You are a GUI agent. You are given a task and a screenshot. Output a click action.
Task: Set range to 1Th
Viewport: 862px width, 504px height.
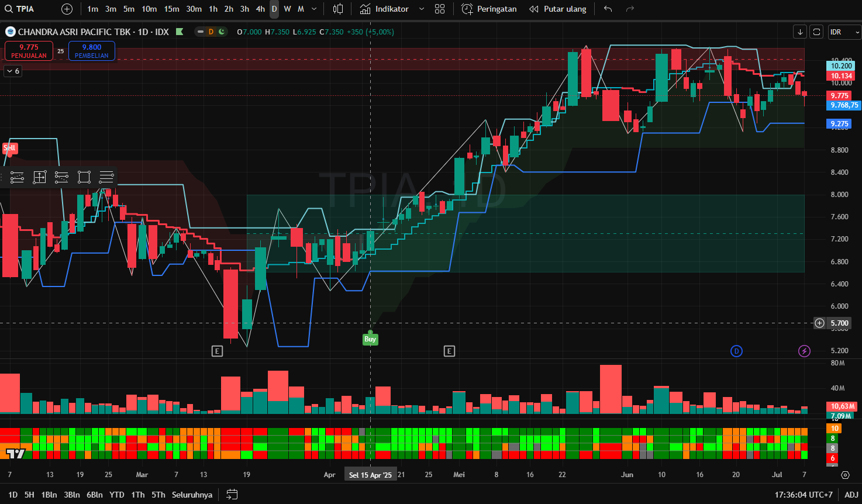[x=138, y=495]
